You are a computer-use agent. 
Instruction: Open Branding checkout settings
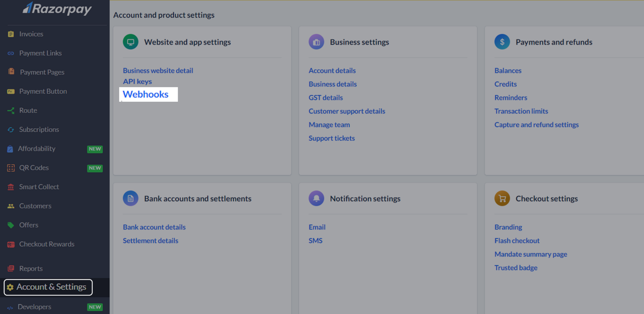point(508,227)
